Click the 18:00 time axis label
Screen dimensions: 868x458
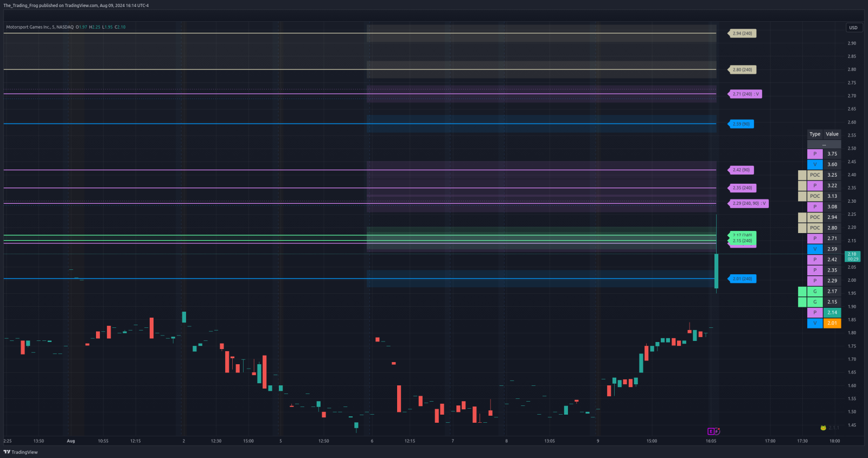(834, 441)
